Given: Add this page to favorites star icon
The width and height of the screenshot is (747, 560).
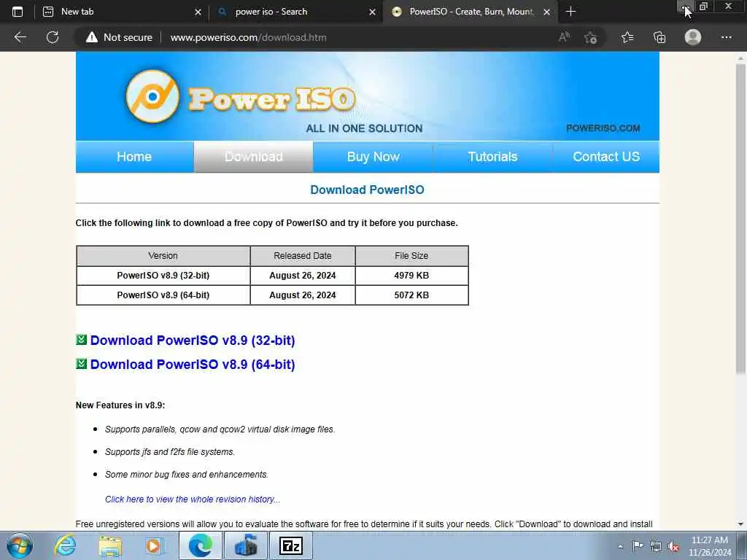Looking at the screenshot, I should pyautogui.click(x=591, y=37).
